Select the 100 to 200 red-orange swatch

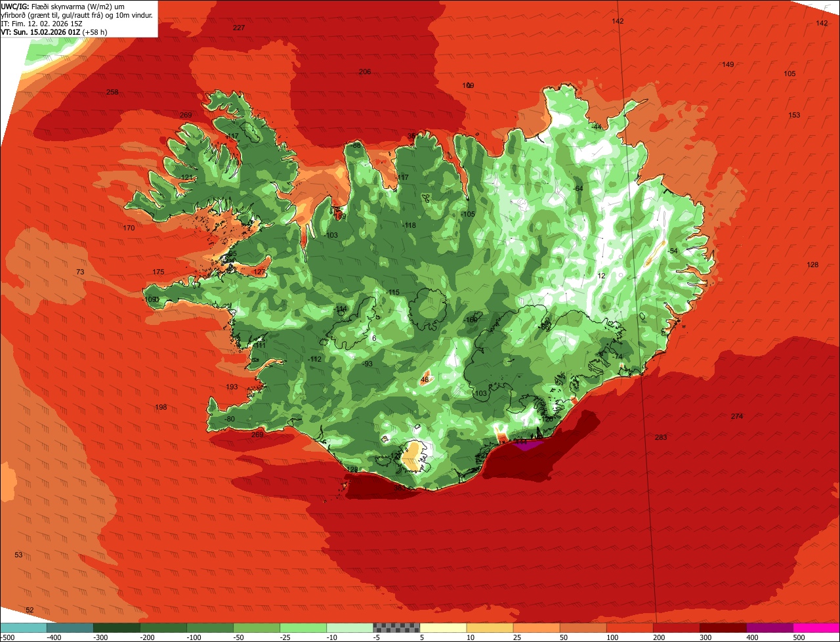point(629,628)
